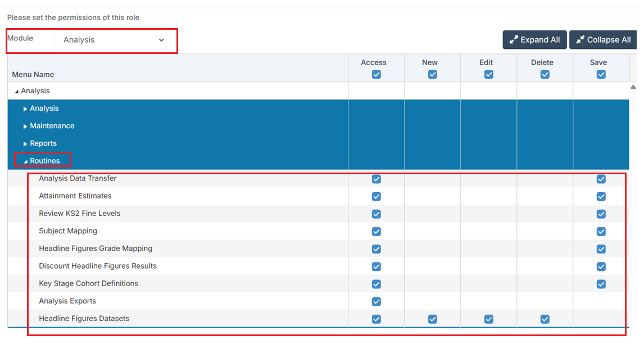Open the Module dropdown showing Analysis
This screenshot has height=344, width=644.
tap(110, 40)
